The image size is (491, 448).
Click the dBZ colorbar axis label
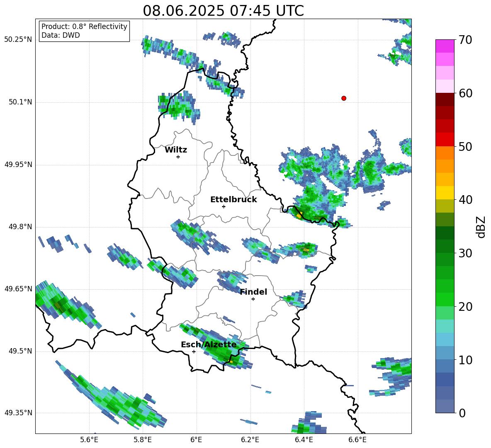[x=481, y=227]
